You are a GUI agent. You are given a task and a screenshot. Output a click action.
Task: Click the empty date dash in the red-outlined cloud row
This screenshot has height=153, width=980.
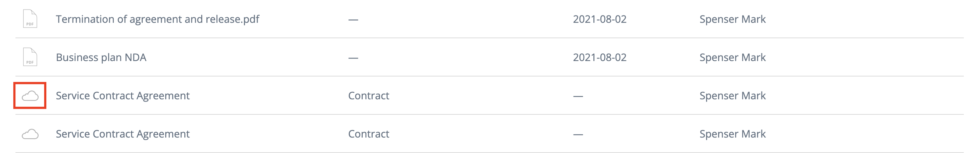click(578, 96)
